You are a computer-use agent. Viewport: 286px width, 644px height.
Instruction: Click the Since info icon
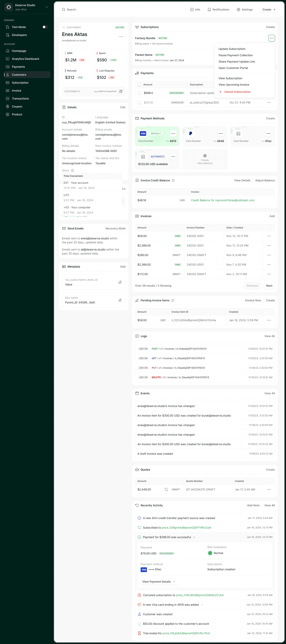tap(72, 170)
